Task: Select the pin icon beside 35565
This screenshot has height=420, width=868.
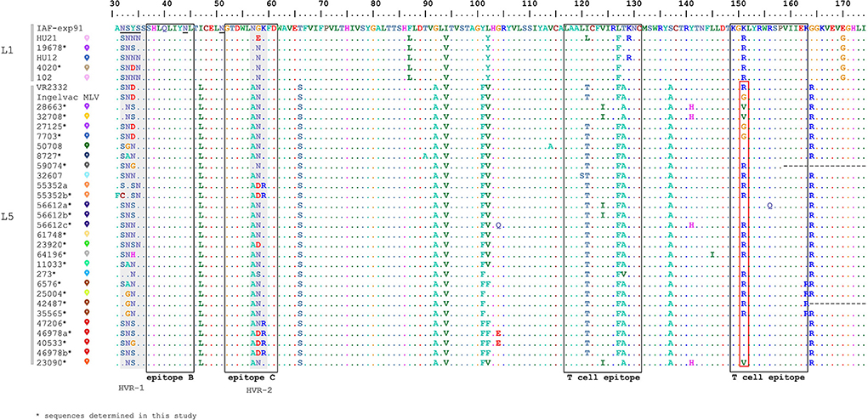Action: (x=87, y=313)
